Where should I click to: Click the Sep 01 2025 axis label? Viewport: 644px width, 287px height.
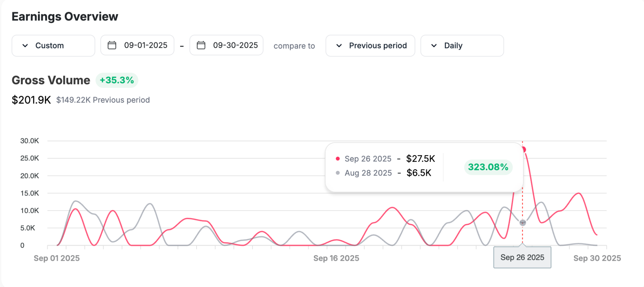[57, 258]
